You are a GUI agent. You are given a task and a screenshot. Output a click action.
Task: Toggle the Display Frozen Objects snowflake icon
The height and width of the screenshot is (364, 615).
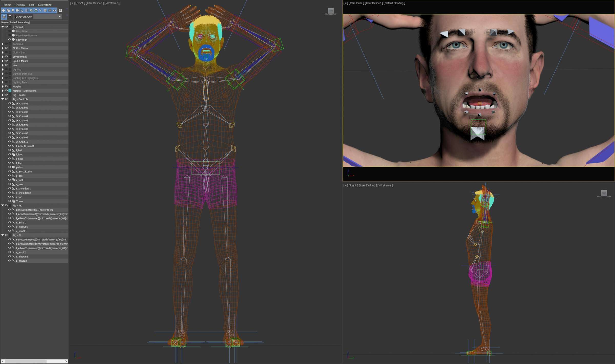click(x=50, y=10)
